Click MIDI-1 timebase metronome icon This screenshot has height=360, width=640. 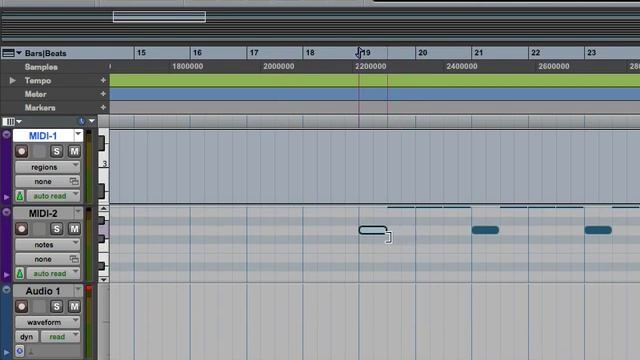20,196
